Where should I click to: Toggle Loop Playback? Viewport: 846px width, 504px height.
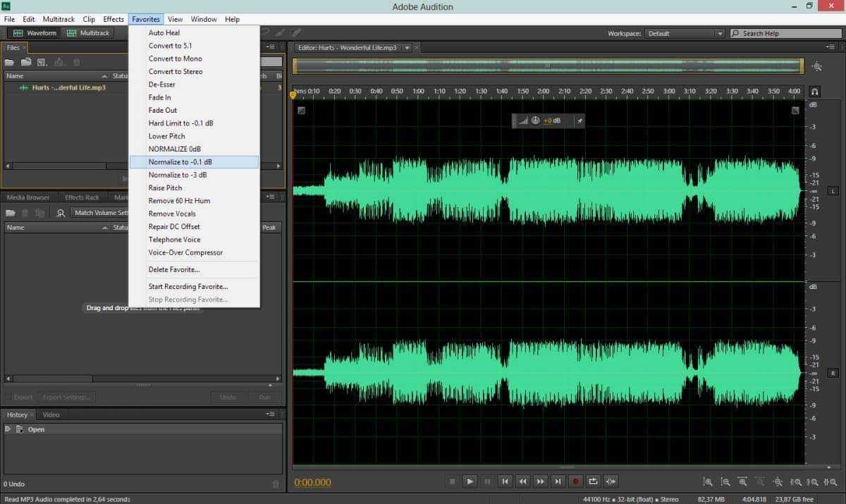click(x=593, y=481)
